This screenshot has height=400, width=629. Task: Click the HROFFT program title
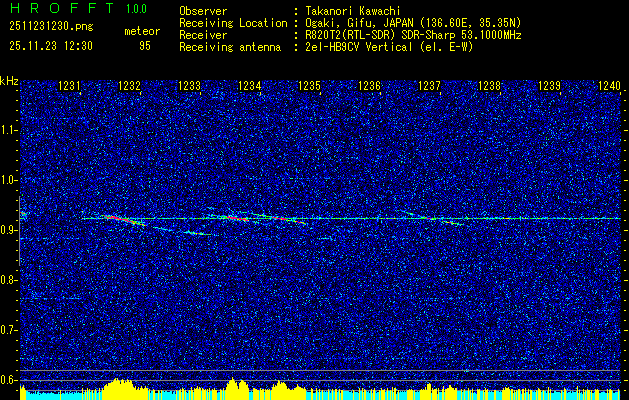pos(62,8)
